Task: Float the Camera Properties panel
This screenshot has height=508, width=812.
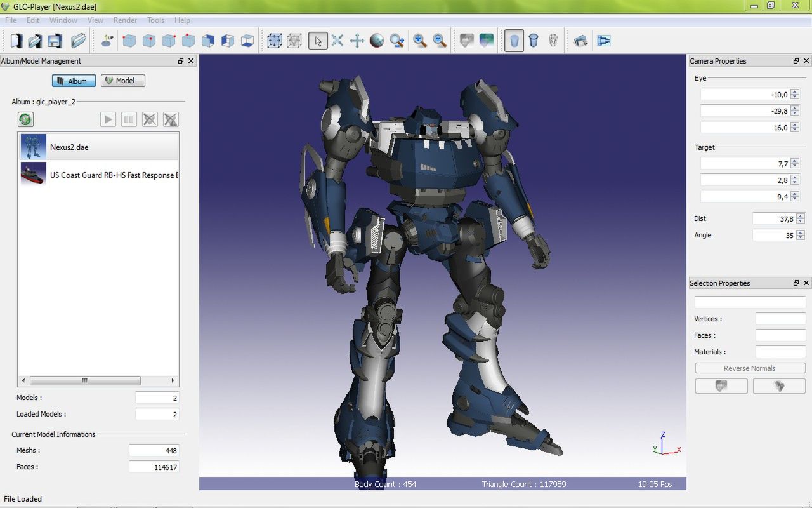Action: coord(796,61)
